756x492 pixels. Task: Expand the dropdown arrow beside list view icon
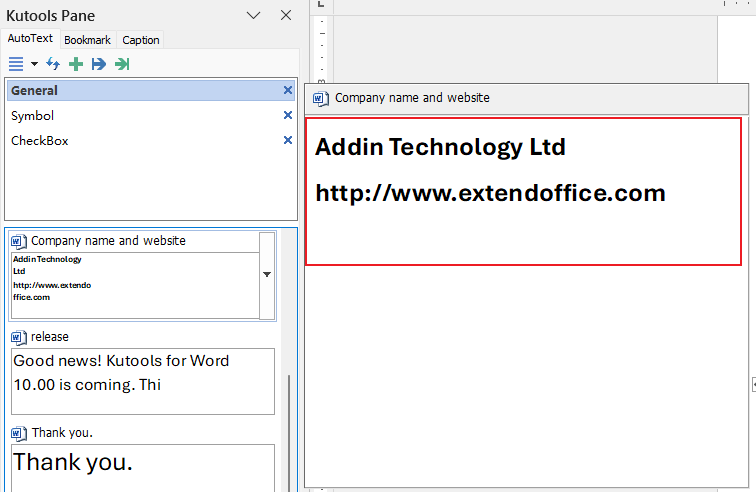(x=34, y=64)
